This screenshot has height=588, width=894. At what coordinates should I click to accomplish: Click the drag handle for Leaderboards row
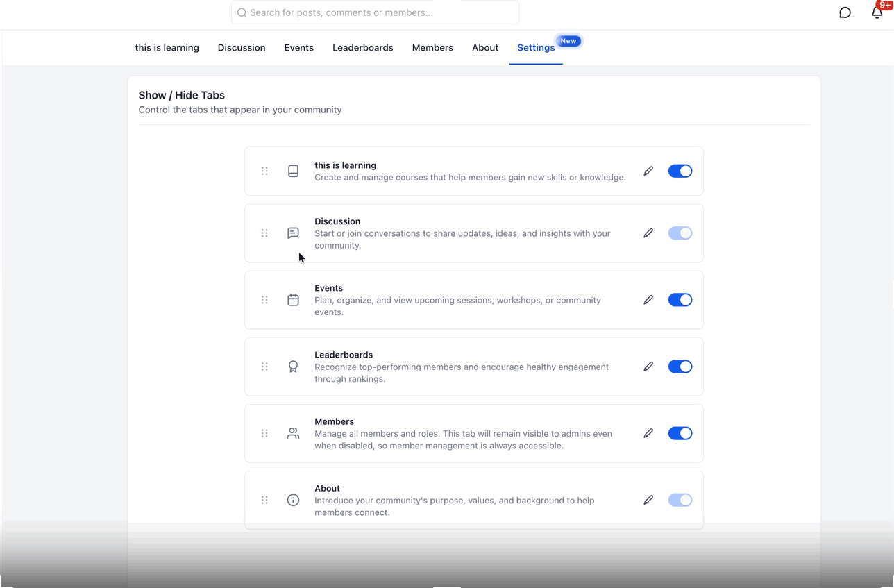264,367
